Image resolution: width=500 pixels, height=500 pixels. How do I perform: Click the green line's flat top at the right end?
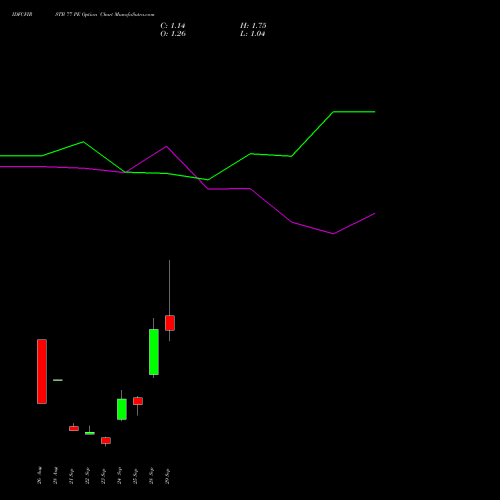click(x=354, y=112)
